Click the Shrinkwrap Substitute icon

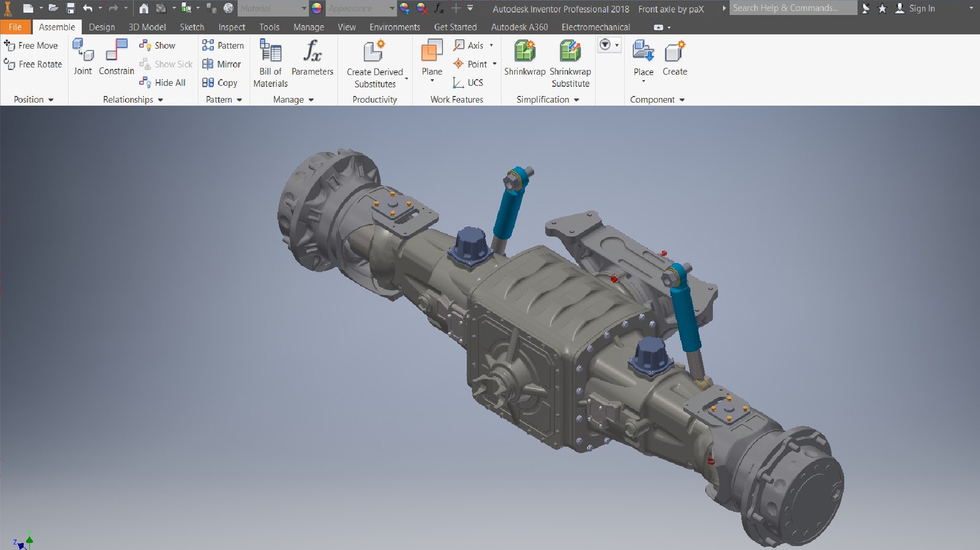570,51
